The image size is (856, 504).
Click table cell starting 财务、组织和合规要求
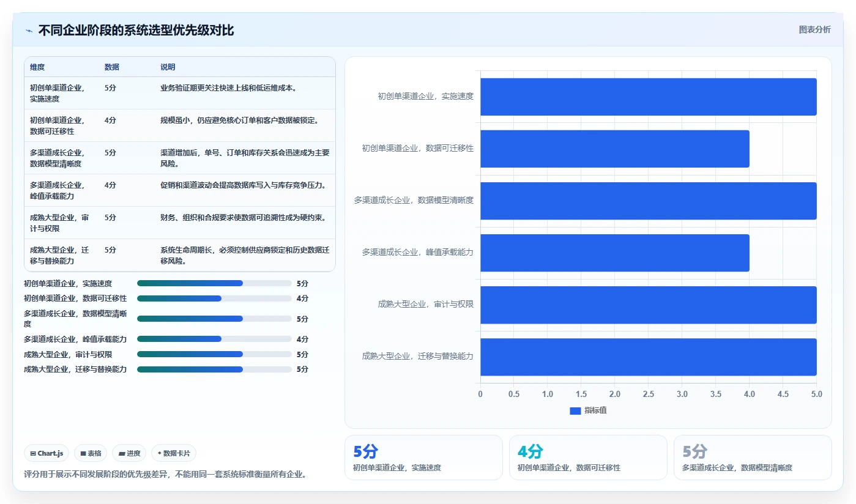(245, 223)
